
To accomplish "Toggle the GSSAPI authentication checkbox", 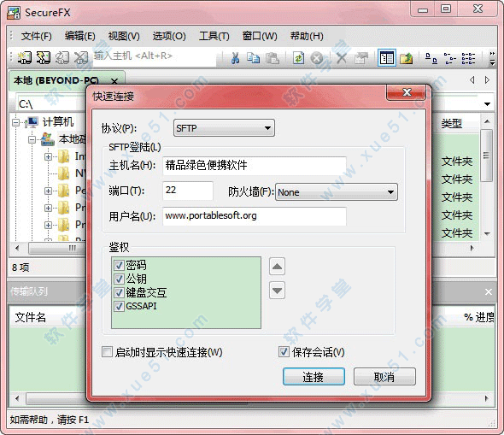I will (x=120, y=306).
